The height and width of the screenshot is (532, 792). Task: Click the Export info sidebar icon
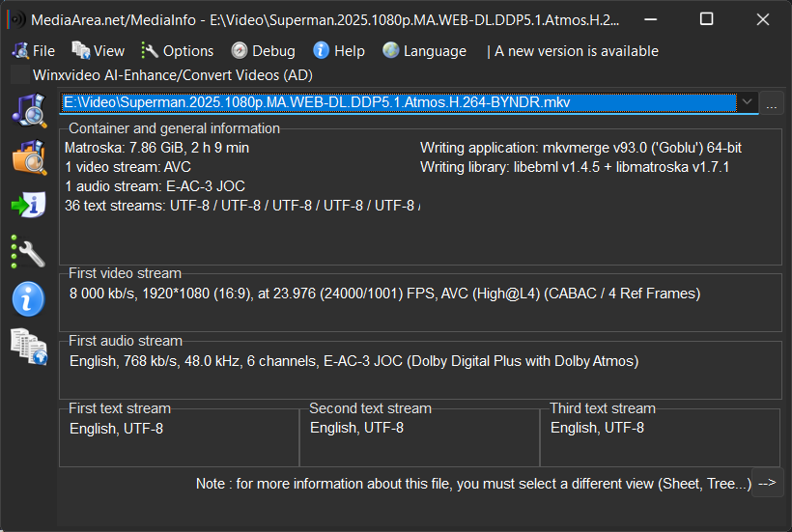click(x=29, y=205)
